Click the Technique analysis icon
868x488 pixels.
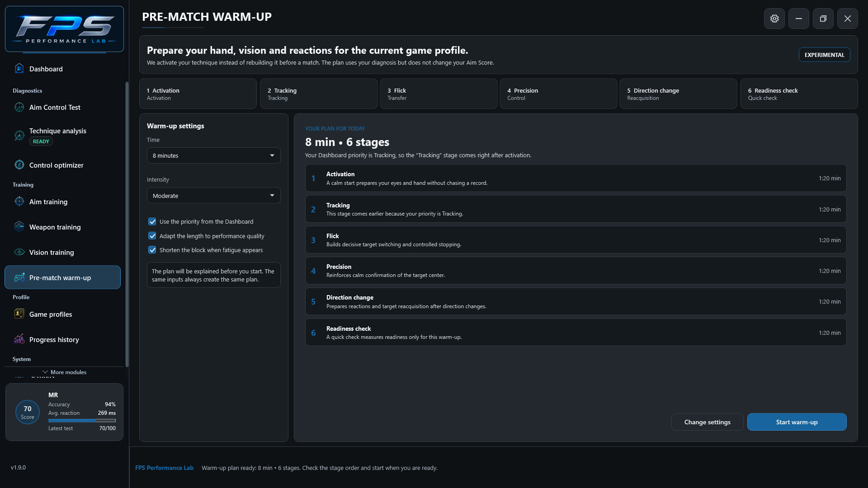(x=19, y=135)
